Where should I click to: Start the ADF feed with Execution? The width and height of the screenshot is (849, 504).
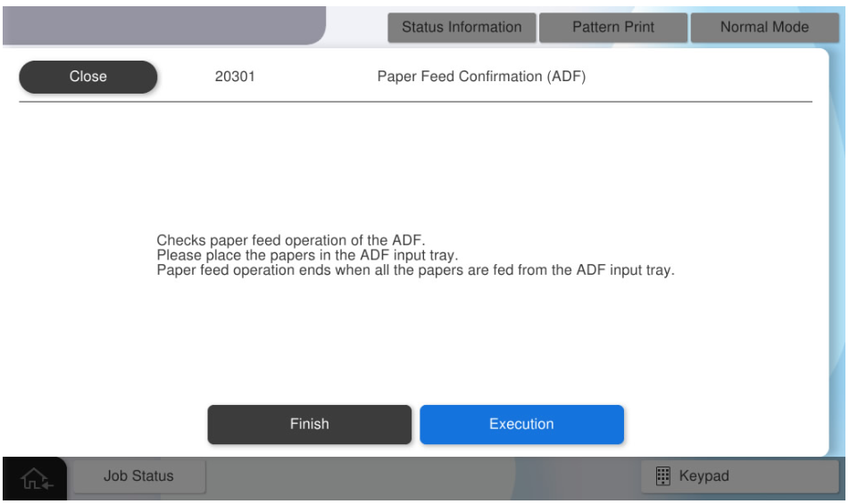[x=521, y=425]
